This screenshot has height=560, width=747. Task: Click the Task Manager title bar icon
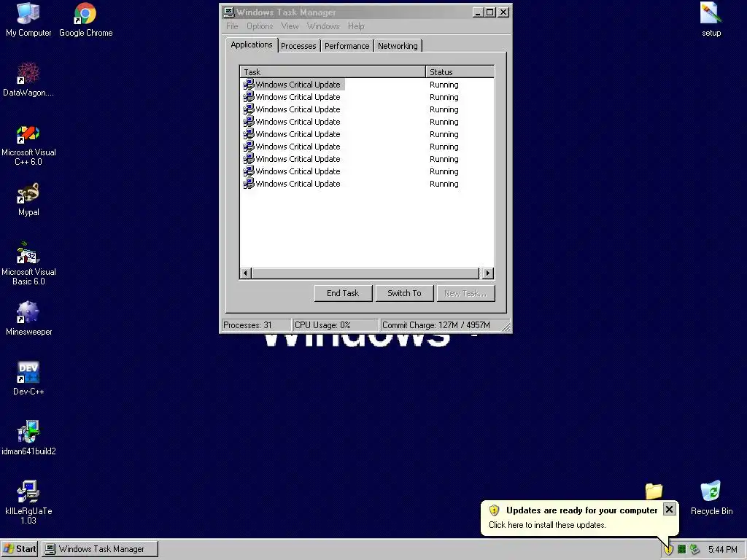tap(229, 12)
